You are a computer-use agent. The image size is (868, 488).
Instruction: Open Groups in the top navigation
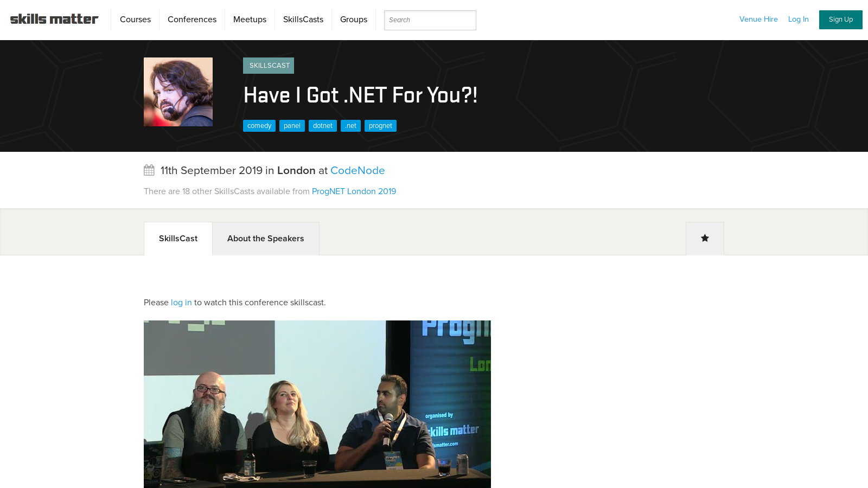coord(354,20)
